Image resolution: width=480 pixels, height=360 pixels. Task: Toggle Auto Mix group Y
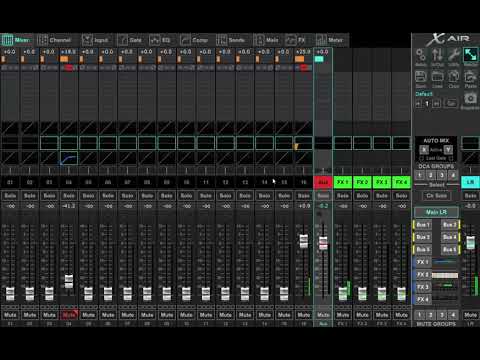point(448,150)
